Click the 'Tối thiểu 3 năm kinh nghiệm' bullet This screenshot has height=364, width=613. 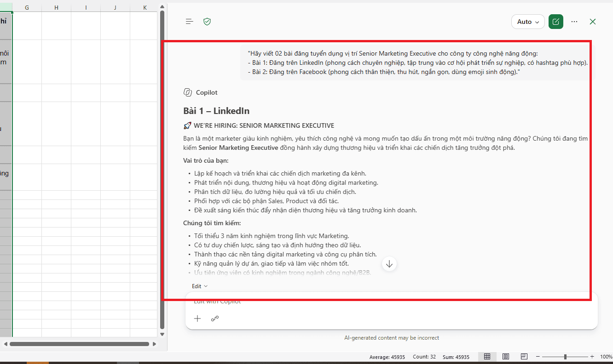point(272,236)
